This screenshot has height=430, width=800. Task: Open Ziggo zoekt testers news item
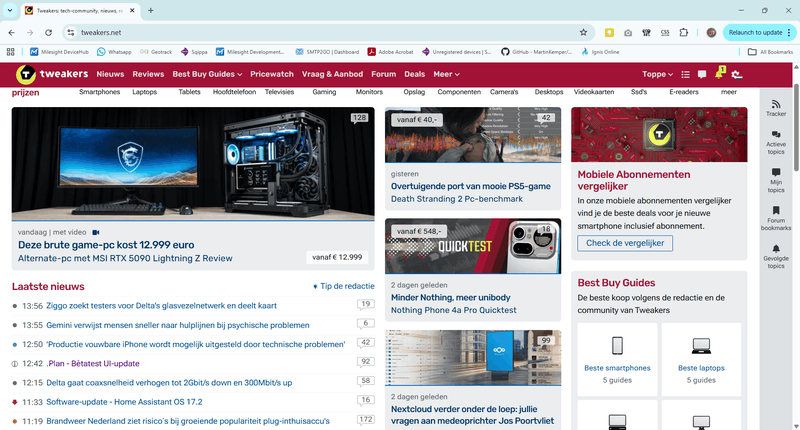pos(161,306)
